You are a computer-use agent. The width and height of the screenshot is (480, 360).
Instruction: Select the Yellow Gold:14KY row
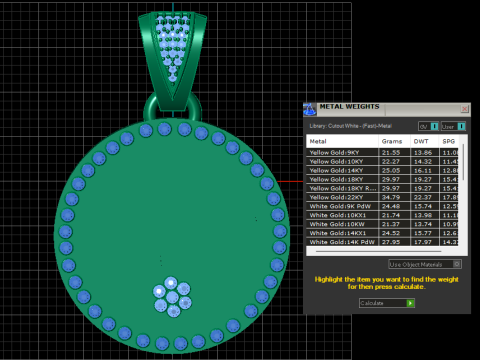tap(382, 170)
